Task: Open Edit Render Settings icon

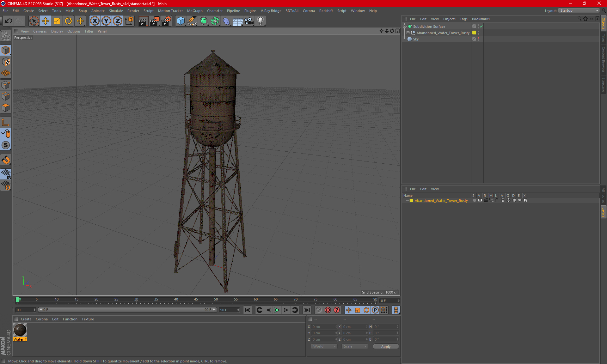Action: click(166, 21)
